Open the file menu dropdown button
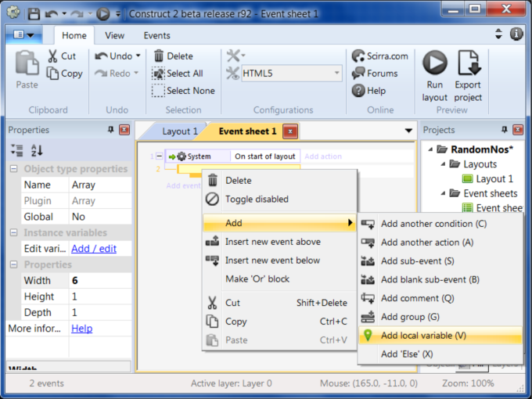532x399 pixels. click(x=23, y=34)
